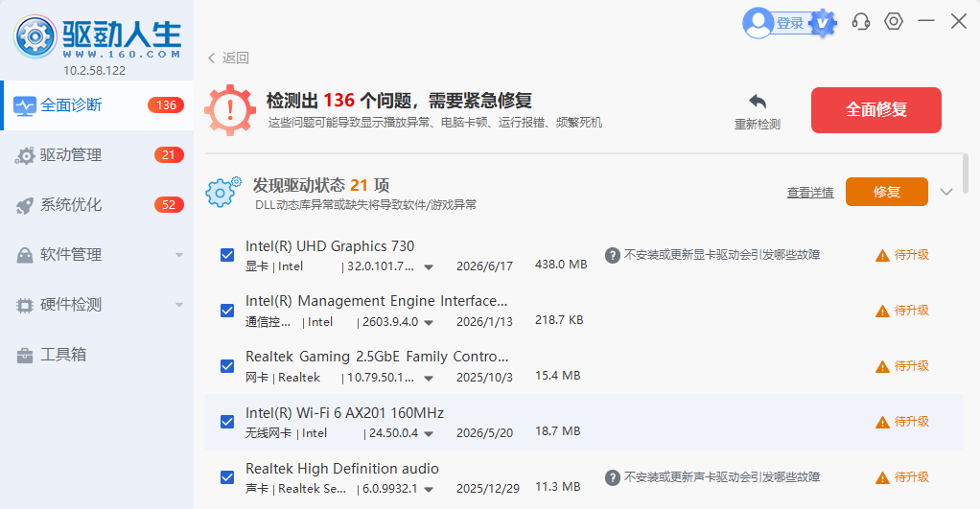This screenshot has width=980, height=509.
Task: Click warning triangle on Realtek audio row
Action: coord(882,477)
